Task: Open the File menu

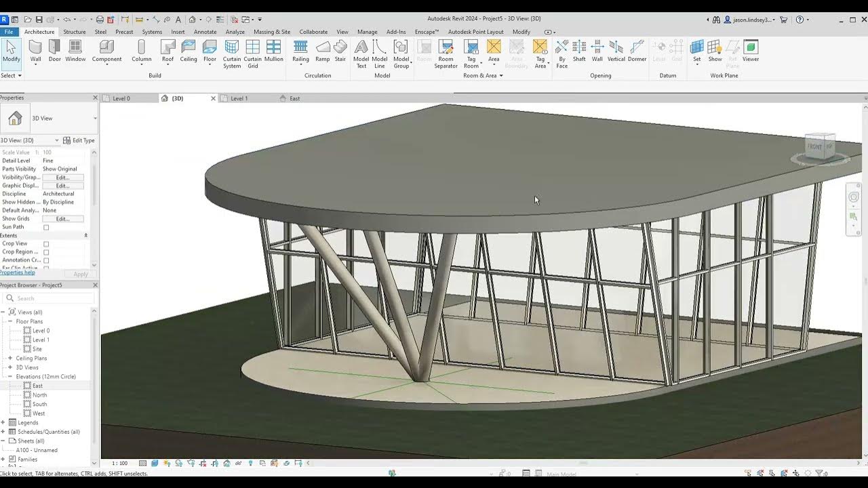Action: coord(9,32)
